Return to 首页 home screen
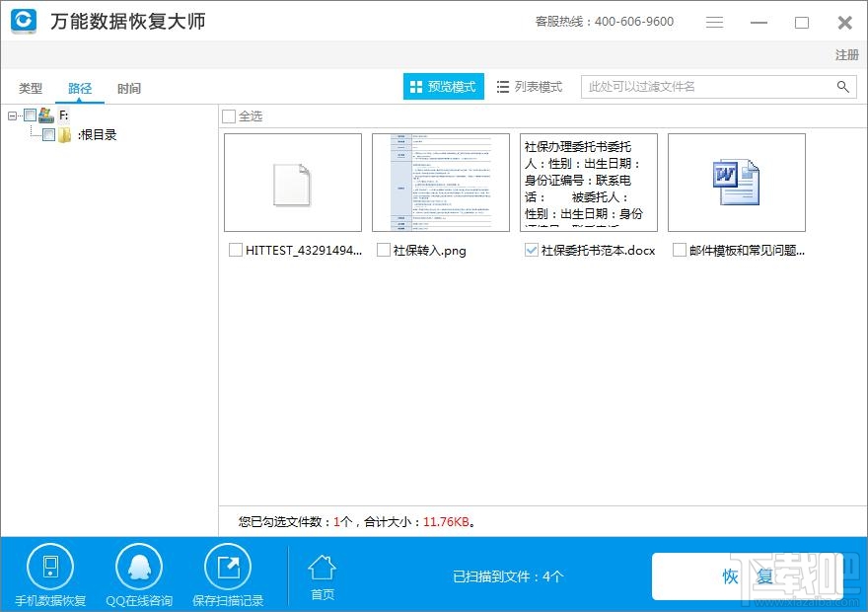 click(322, 573)
